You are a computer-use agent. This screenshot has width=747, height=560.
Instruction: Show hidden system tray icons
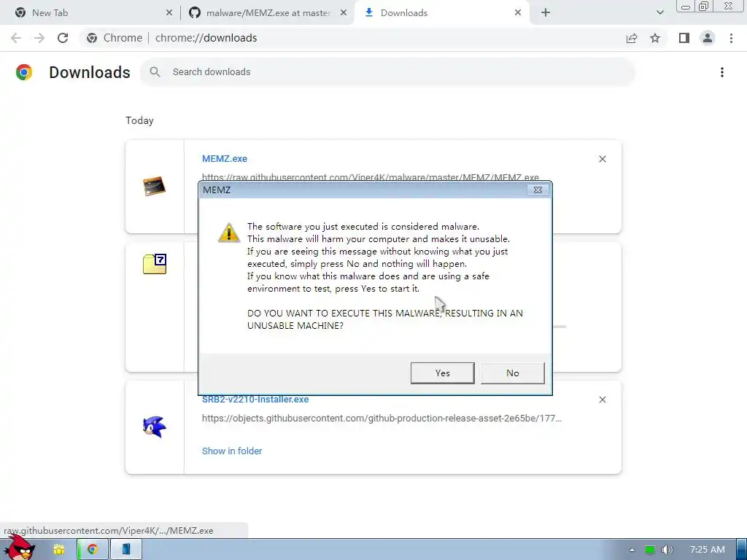coord(632,550)
